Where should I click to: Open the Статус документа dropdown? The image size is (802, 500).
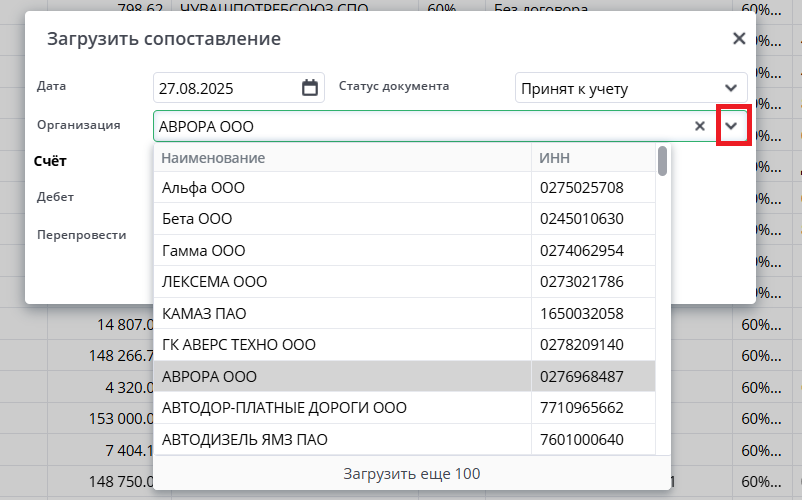tap(730, 88)
